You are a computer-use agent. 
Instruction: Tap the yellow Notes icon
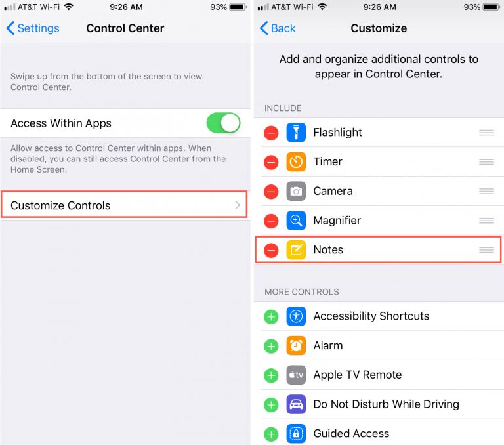coord(296,250)
